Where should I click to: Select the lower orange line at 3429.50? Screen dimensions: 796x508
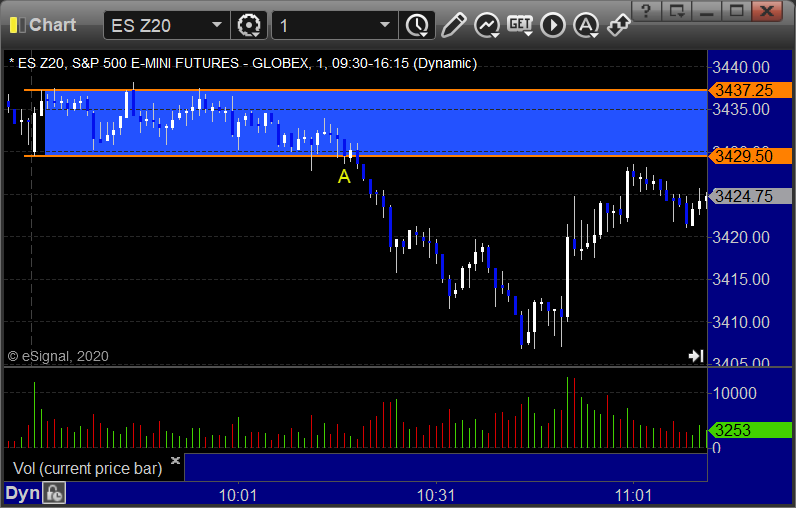pyautogui.click(x=366, y=156)
